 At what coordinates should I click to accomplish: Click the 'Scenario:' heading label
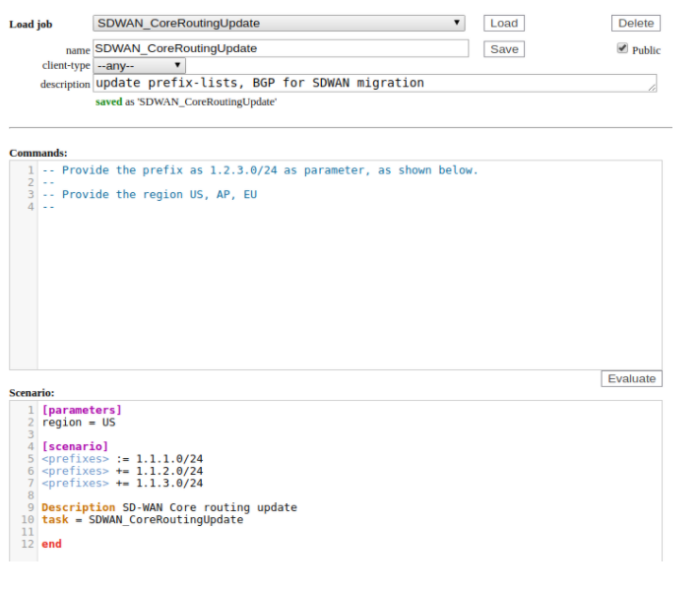pyautogui.click(x=32, y=393)
